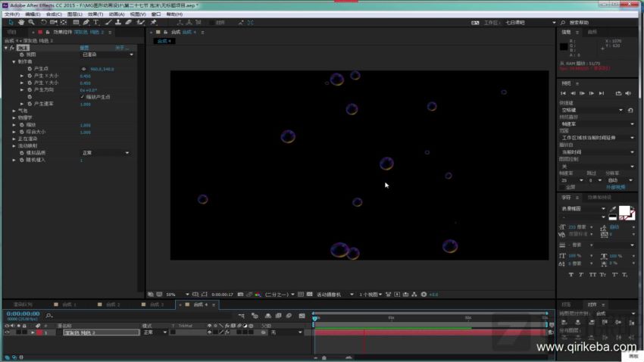Screen dimensions: 644x362
Task: Select the Pen tool
Action: coord(86,23)
